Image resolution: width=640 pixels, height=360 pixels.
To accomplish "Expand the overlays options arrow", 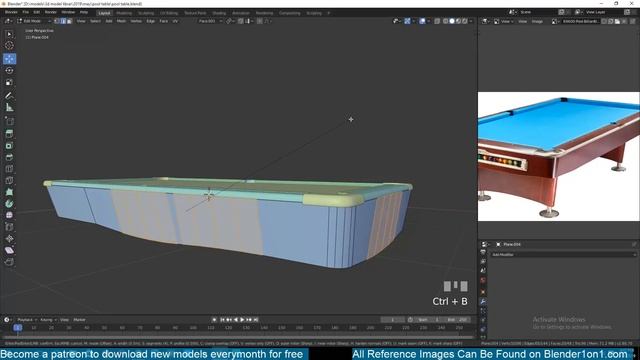I will pos(429,21).
